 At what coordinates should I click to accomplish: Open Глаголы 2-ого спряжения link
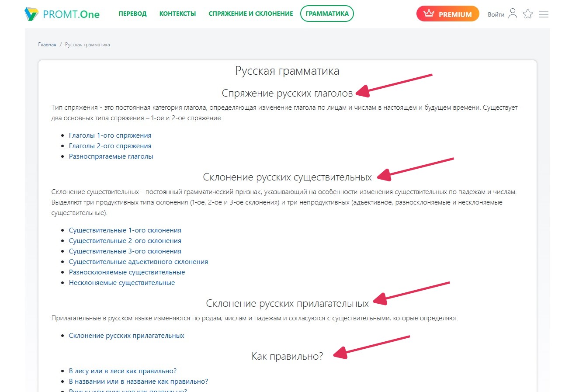tap(110, 146)
